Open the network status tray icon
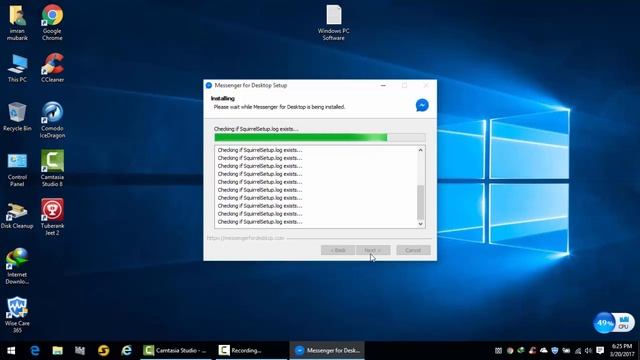 click(578, 351)
